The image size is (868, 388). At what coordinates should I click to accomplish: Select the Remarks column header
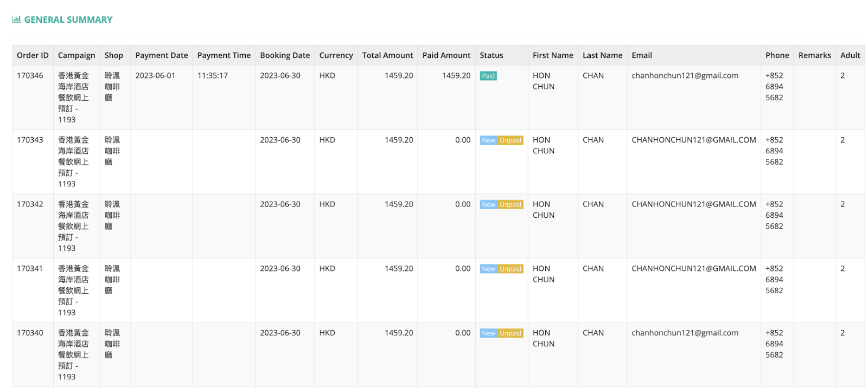pos(814,55)
